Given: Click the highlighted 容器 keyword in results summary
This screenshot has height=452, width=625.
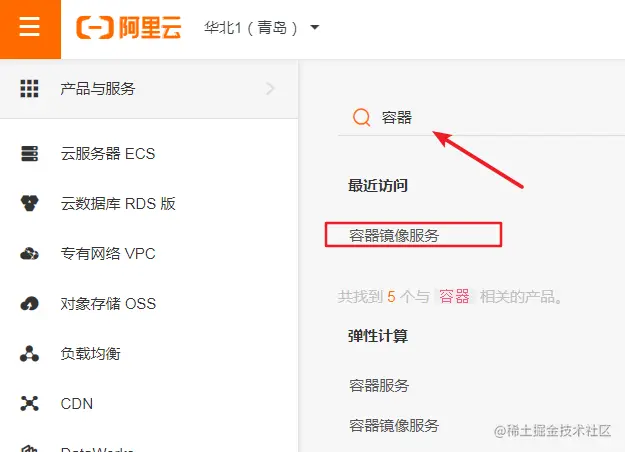Looking at the screenshot, I should click(x=454, y=297).
